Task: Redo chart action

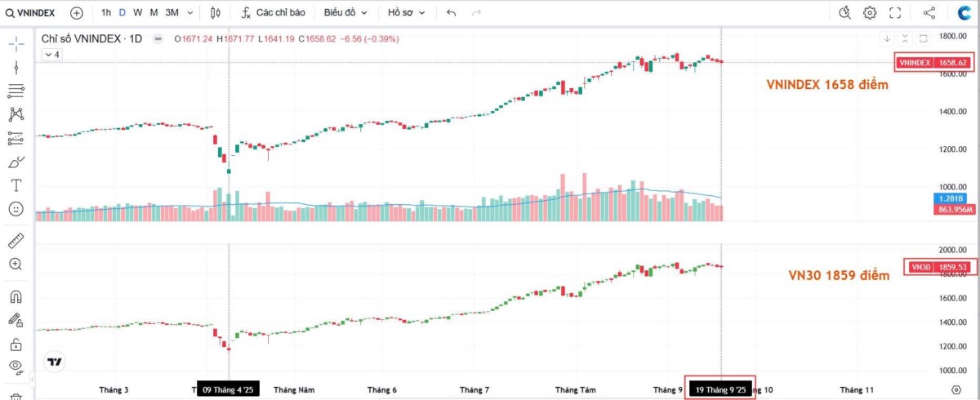Action: click(476, 13)
